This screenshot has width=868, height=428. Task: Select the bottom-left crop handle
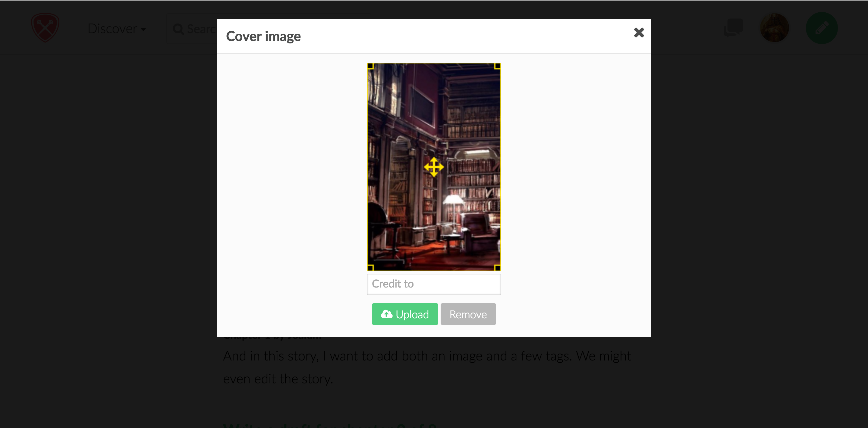(370, 268)
